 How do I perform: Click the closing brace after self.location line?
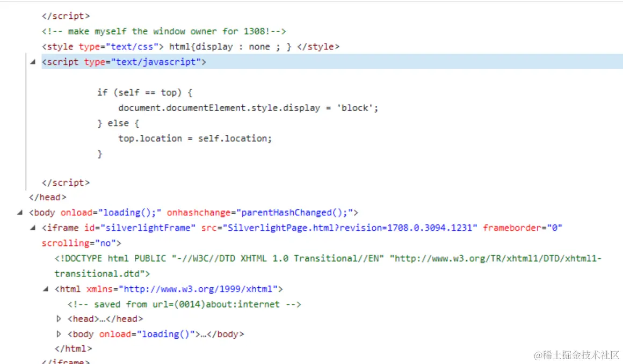click(100, 154)
